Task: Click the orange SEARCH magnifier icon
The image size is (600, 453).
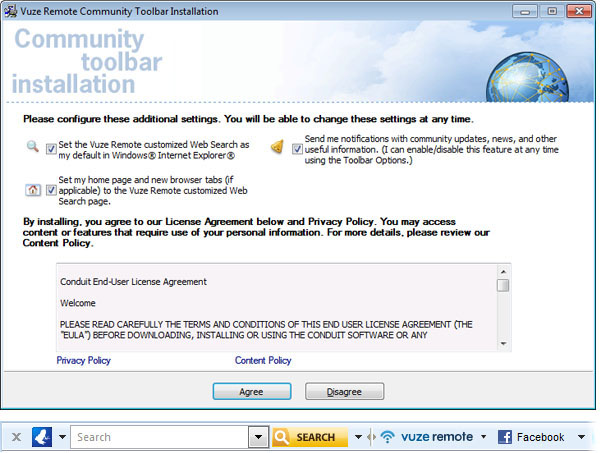Action: point(282,437)
